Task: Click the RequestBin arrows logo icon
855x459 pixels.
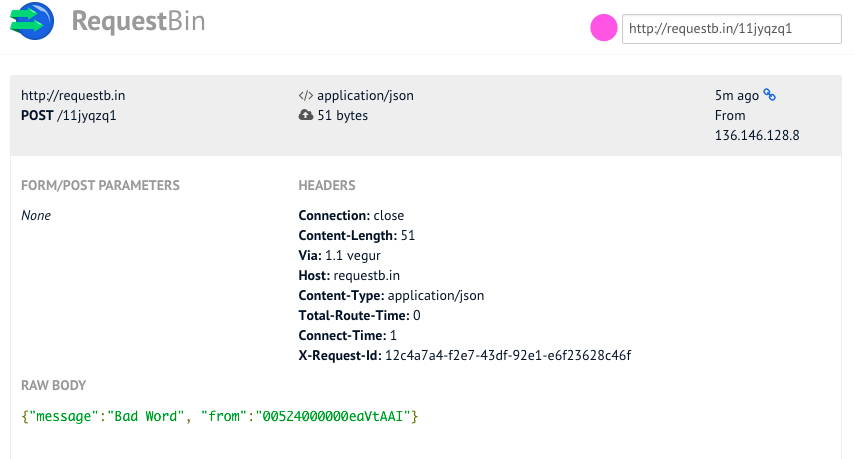Action: coord(32,21)
